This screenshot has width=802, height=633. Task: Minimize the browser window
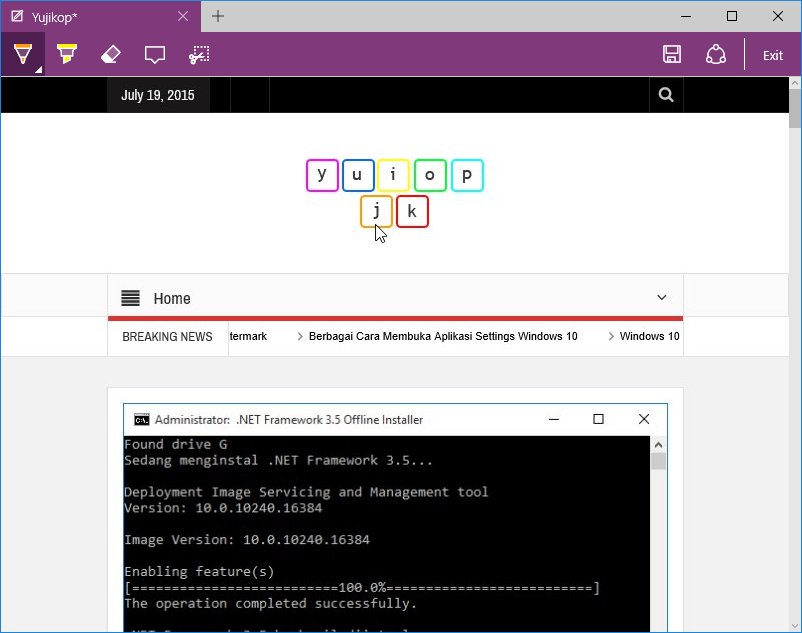coord(686,16)
